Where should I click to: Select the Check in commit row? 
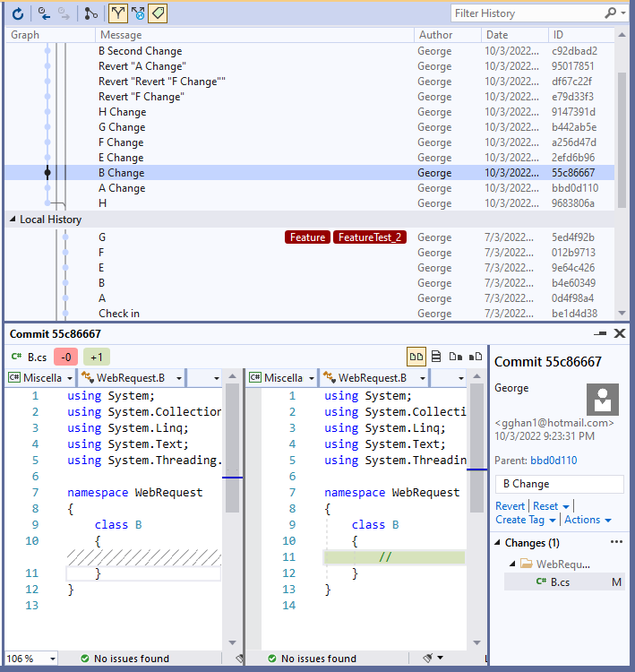pos(309,314)
